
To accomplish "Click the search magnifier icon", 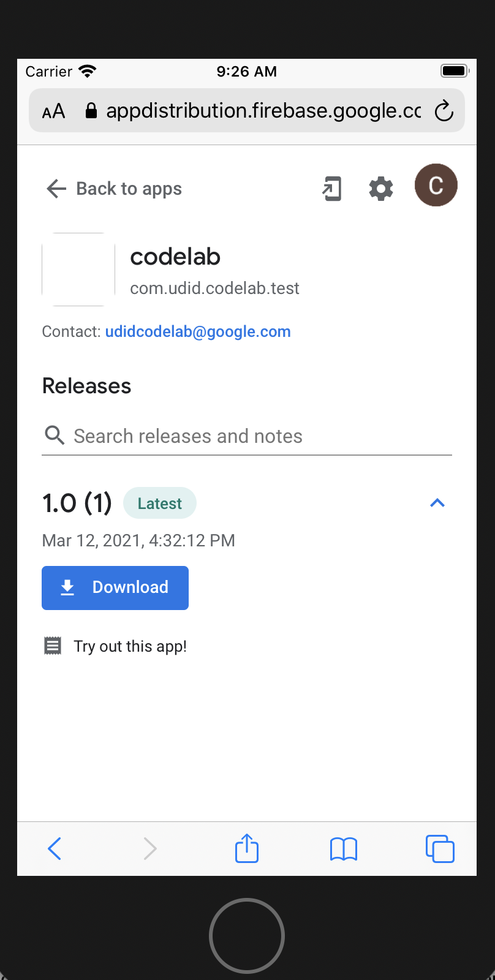I will (55, 435).
